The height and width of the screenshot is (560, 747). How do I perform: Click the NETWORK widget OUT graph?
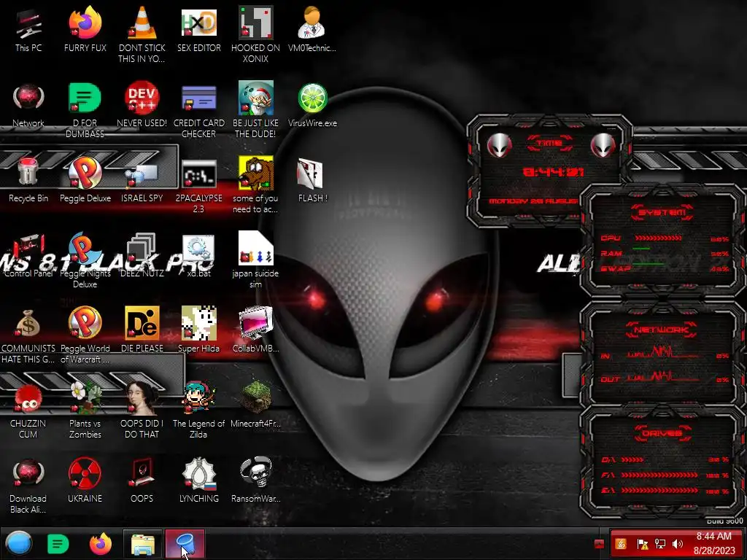click(661, 377)
